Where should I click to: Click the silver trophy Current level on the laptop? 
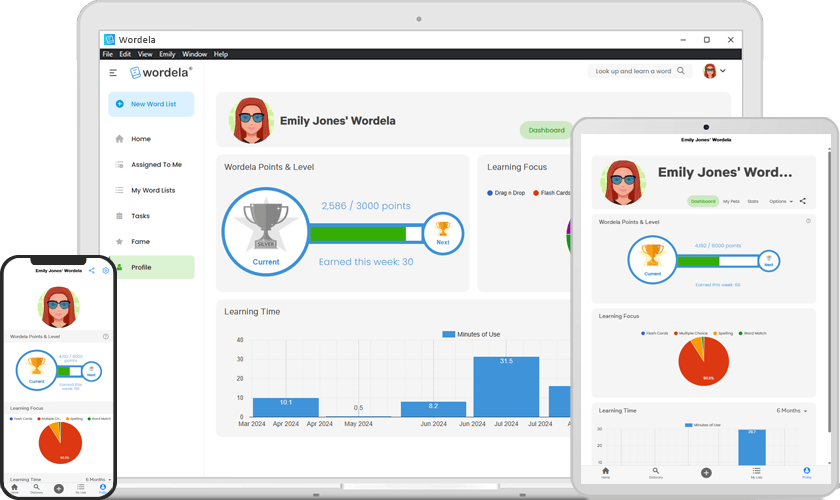(266, 232)
